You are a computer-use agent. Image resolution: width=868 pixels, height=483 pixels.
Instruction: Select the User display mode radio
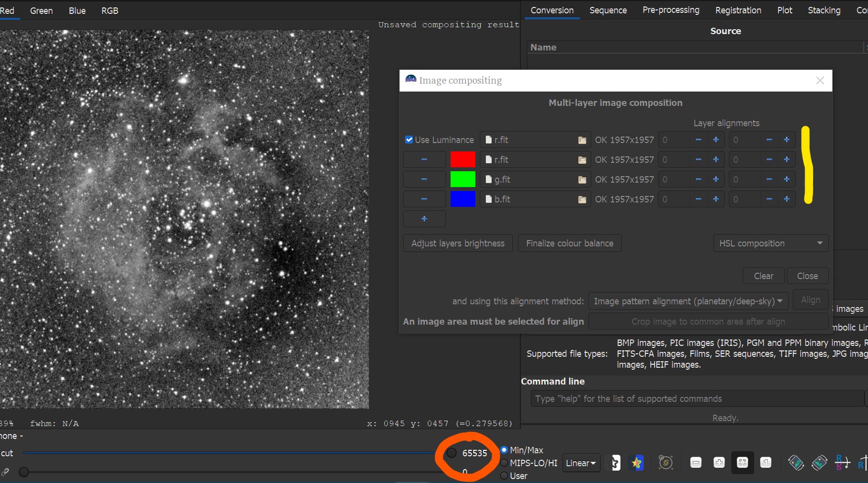click(504, 476)
